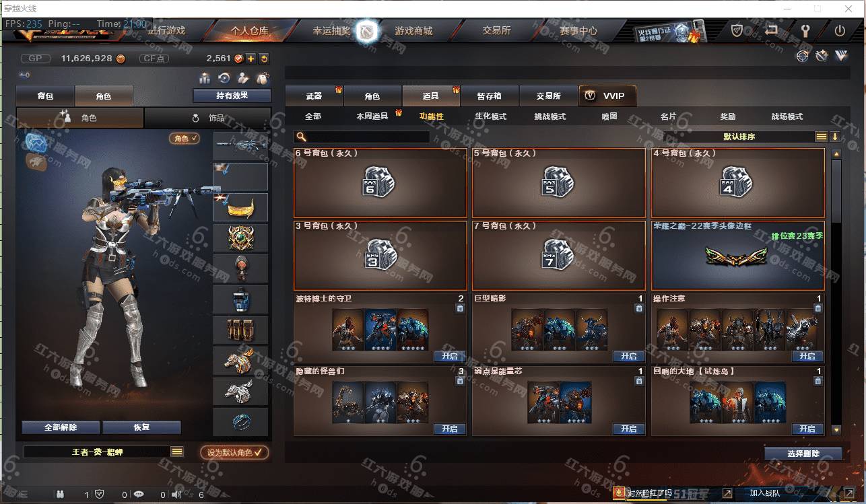The image size is (866, 504).
Task: Click the plus icon to recharge CF points
Action: click(x=251, y=59)
